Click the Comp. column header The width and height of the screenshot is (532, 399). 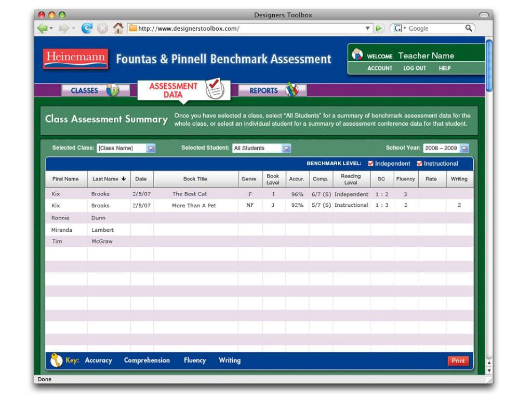point(321,179)
